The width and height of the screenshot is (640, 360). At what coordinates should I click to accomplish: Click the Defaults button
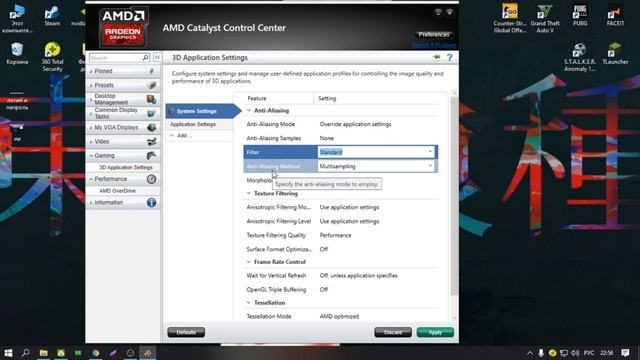point(186,332)
